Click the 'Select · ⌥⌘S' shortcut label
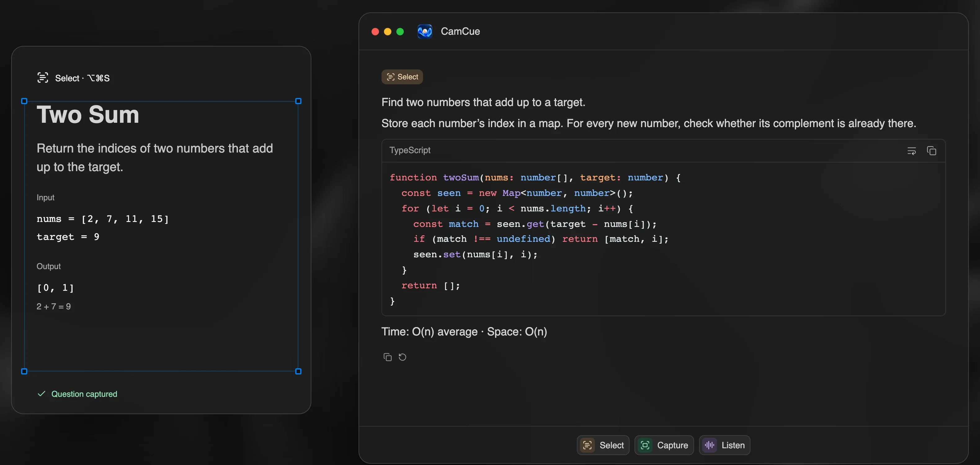This screenshot has height=465, width=980. (x=82, y=78)
